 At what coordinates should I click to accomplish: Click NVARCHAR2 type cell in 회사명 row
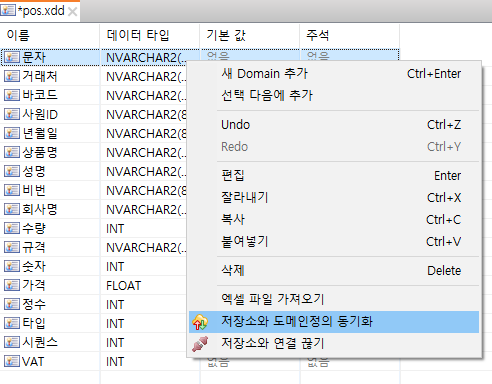pyautogui.click(x=143, y=210)
